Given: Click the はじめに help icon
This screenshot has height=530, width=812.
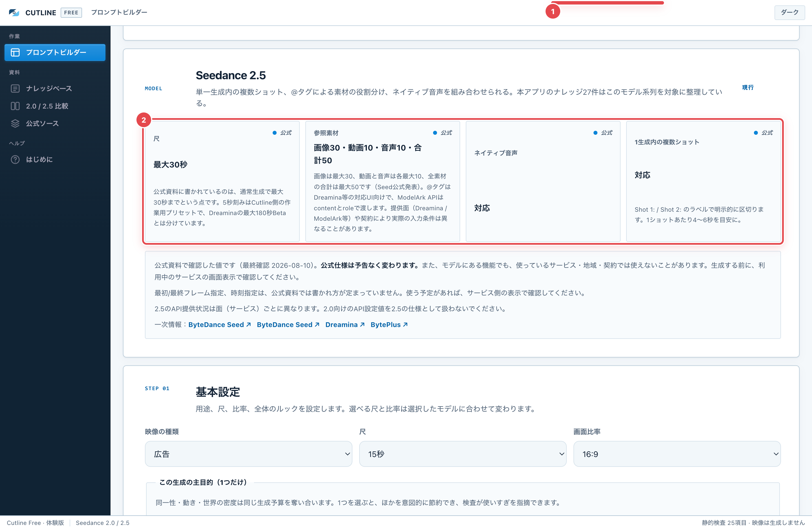Looking at the screenshot, I should (x=15, y=159).
